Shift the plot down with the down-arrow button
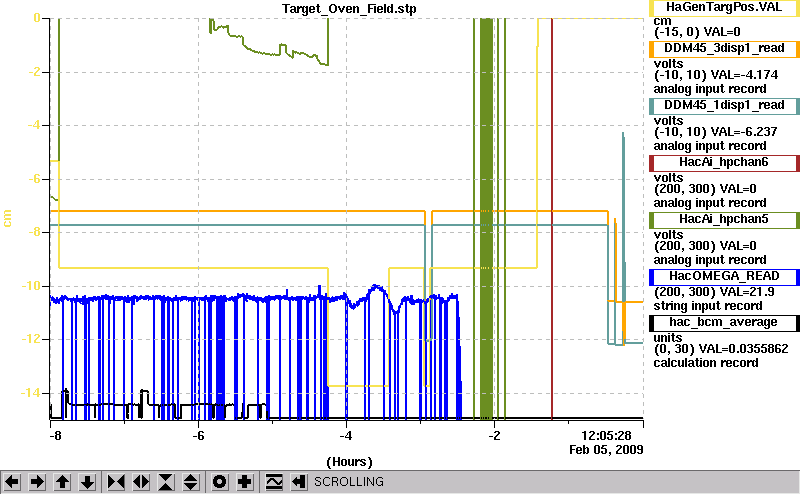800x494 pixels. pyautogui.click(x=88, y=482)
